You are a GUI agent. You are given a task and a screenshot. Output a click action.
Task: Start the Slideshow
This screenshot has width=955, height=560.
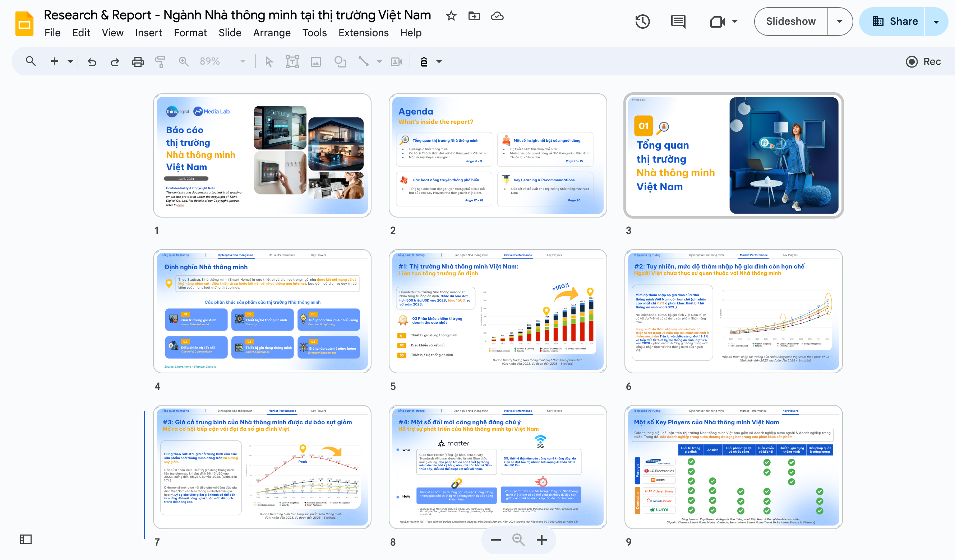pyautogui.click(x=790, y=22)
